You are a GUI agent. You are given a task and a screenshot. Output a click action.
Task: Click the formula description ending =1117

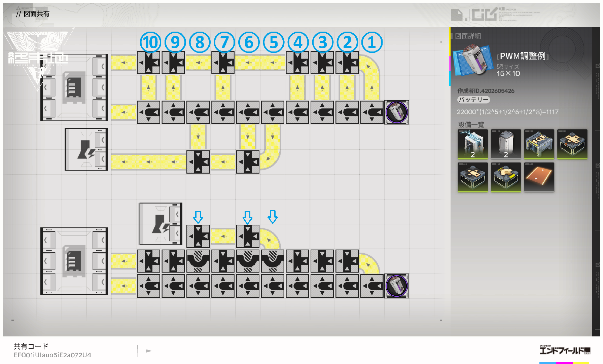click(x=507, y=112)
